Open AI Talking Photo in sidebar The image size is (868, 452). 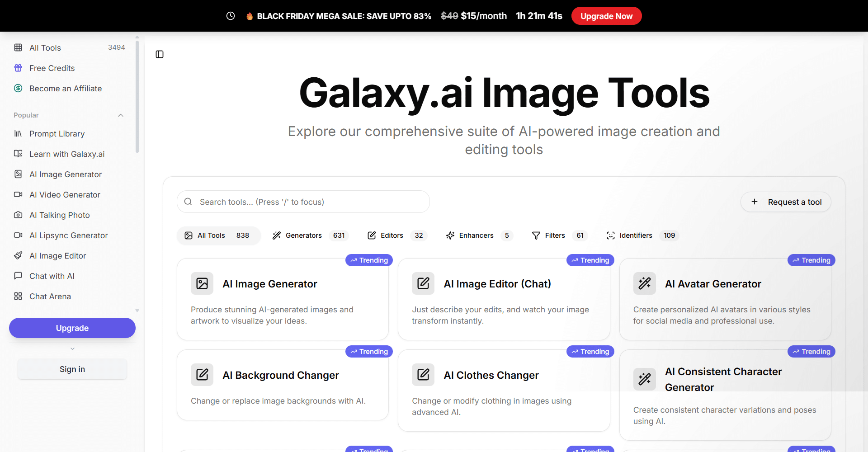(59, 215)
